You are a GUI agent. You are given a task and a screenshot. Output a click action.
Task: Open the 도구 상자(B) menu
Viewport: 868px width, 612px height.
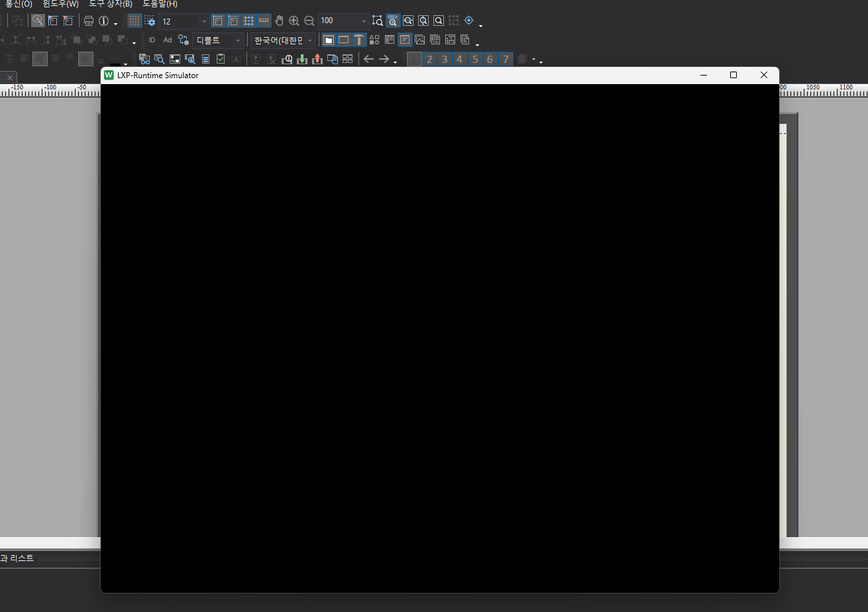pos(111,4)
